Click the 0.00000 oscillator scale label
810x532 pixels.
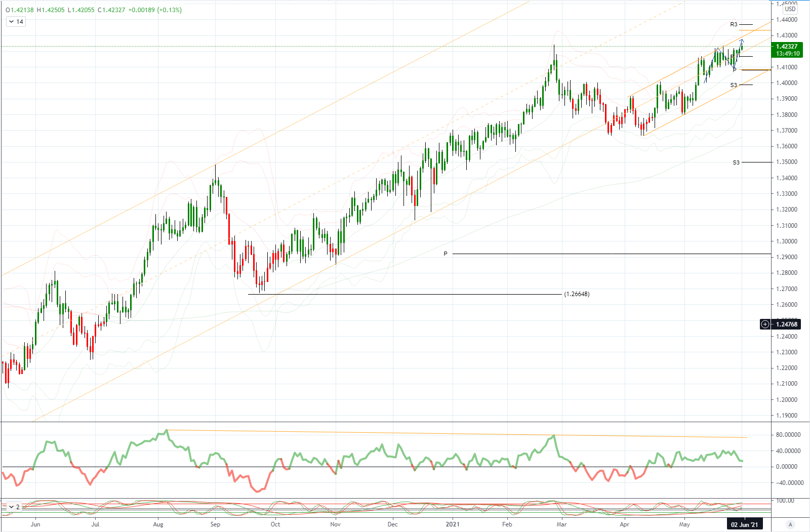[787, 467]
